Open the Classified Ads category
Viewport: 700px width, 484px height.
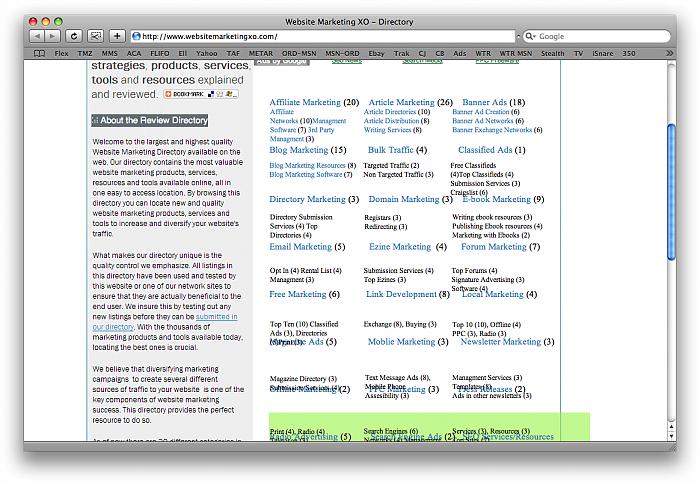click(x=485, y=150)
